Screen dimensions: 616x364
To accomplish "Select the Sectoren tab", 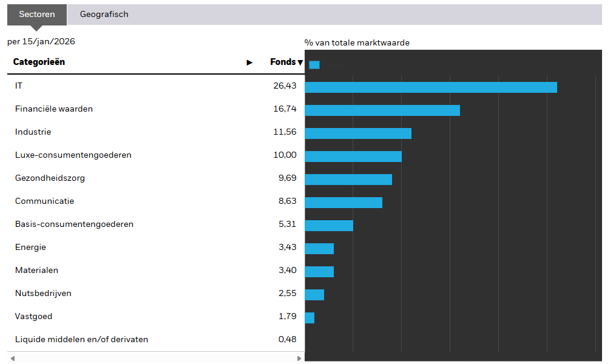I will tap(37, 15).
